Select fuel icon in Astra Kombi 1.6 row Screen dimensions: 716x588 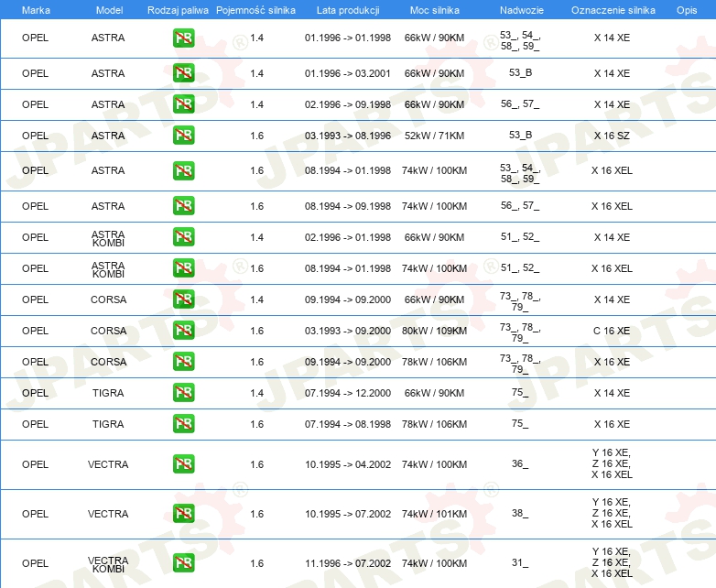click(x=183, y=268)
